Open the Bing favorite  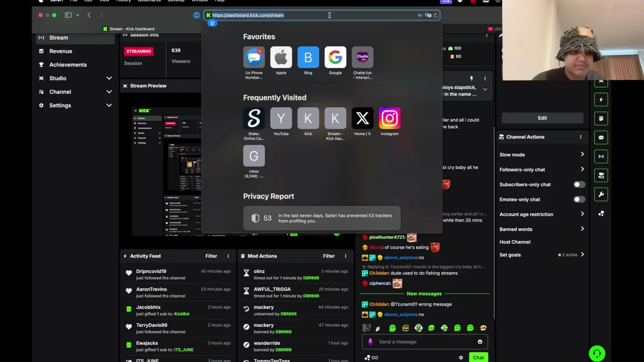(308, 57)
